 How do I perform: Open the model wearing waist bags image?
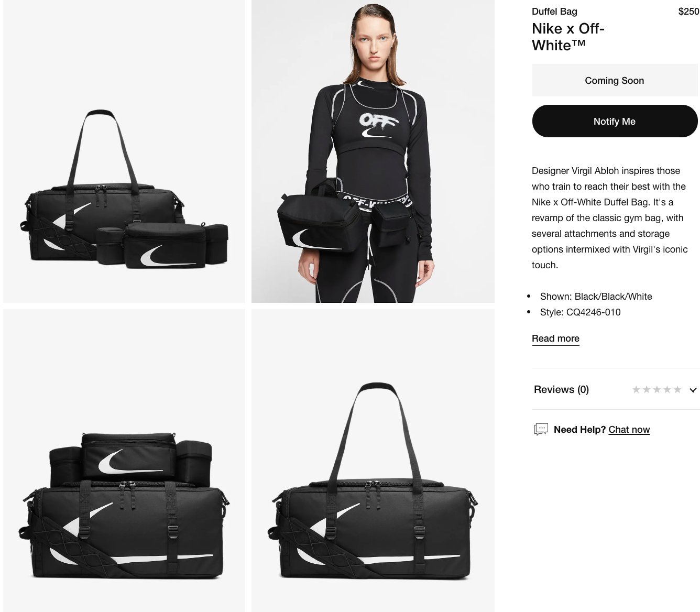(373, 151)
